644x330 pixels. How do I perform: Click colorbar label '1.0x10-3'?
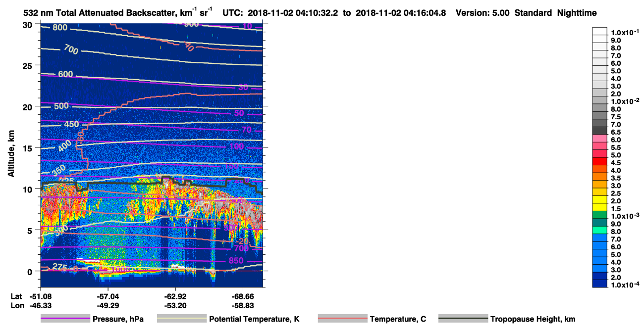click(626, 216)
